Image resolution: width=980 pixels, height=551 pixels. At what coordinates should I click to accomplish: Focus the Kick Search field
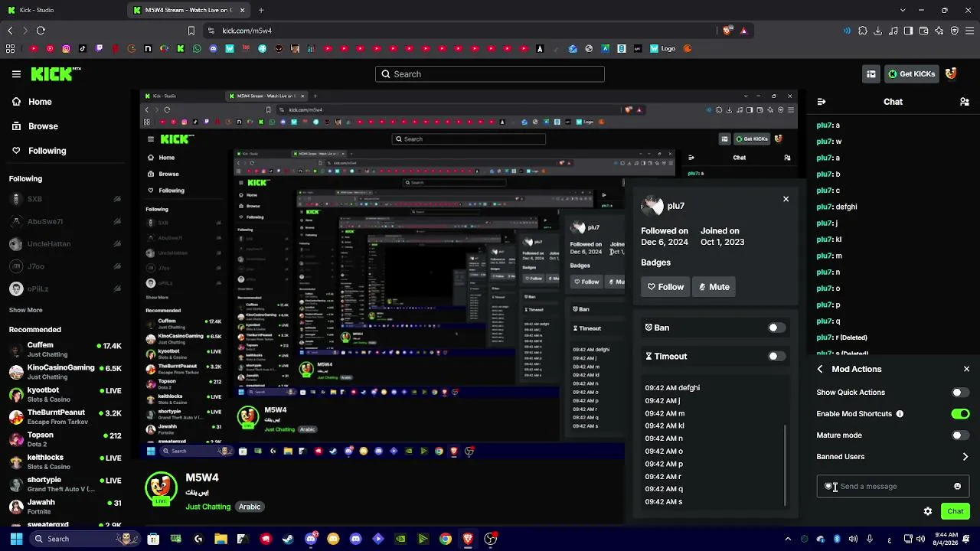(x=490, y=74)
